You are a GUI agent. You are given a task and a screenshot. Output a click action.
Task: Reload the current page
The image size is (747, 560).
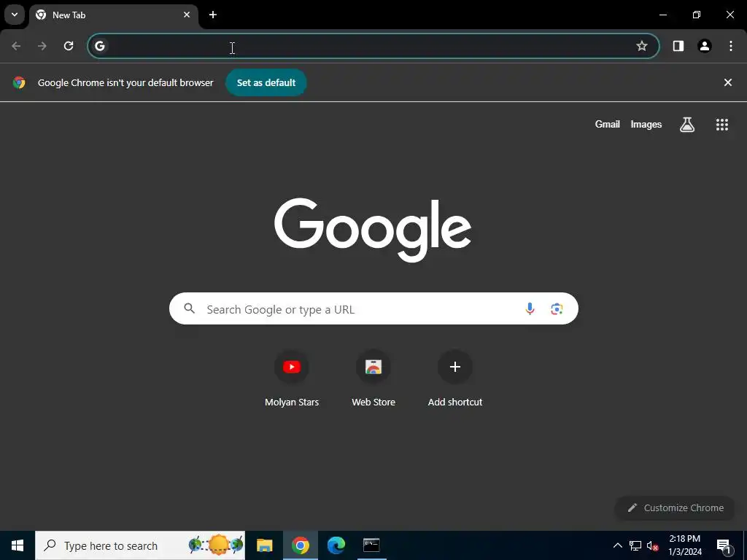[69, 46]
